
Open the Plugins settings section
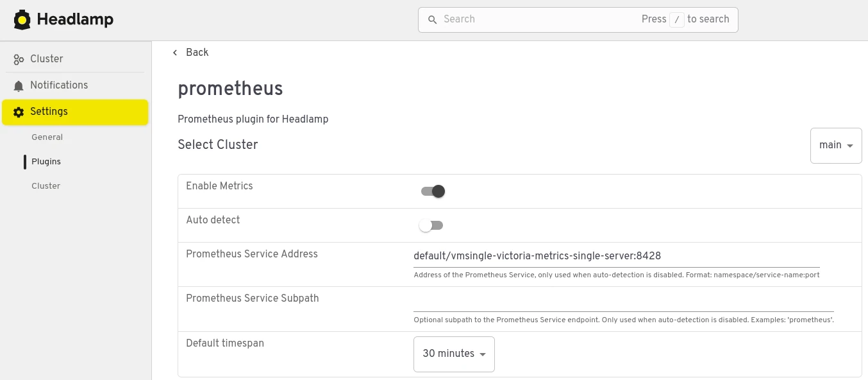coord(46,161)
